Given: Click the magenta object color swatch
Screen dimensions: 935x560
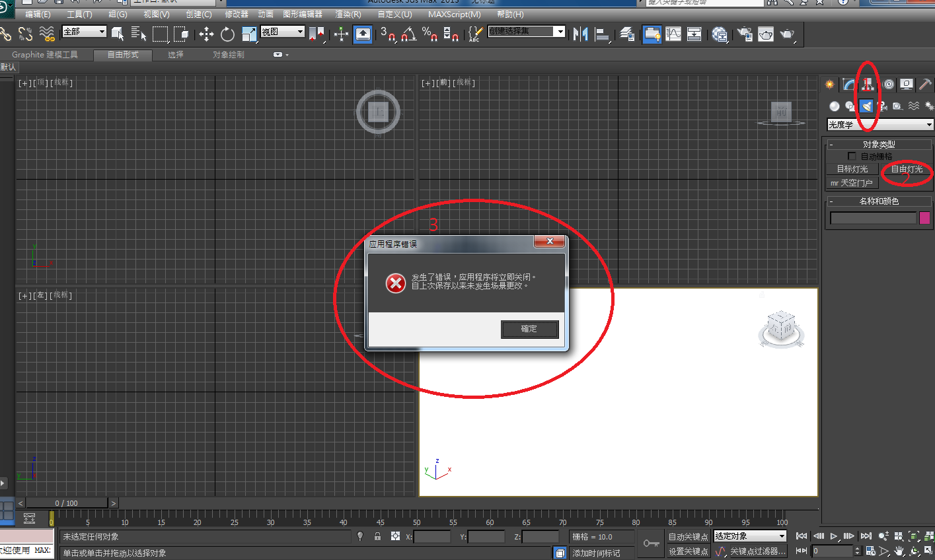Looking at the screenshot, I should coord(924,218).
